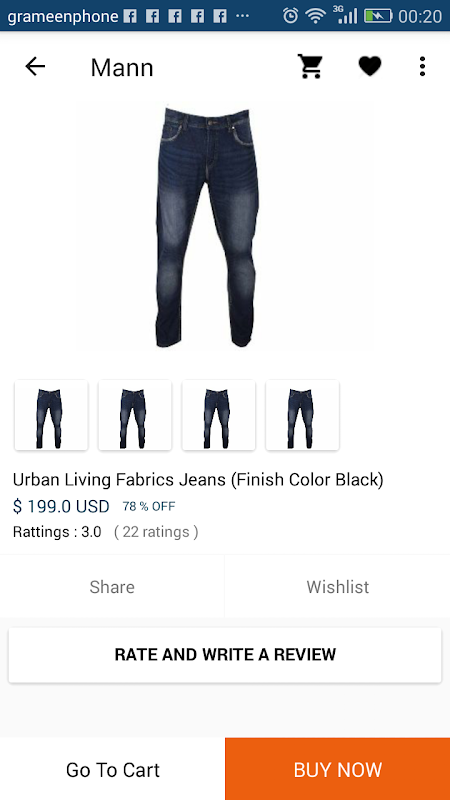Open the shopping cart icon
The image size is (450, 800).
311,66
